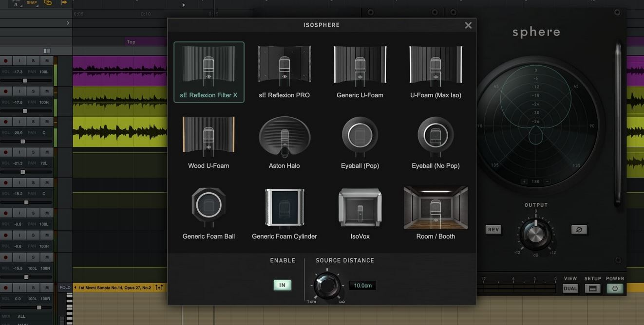
Task: Click the volume fader of -17.3 track
Action: pos(25,81)
